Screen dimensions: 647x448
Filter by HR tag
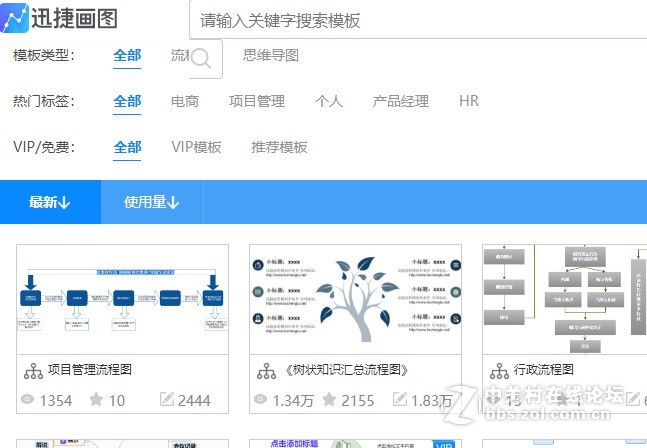469,101
